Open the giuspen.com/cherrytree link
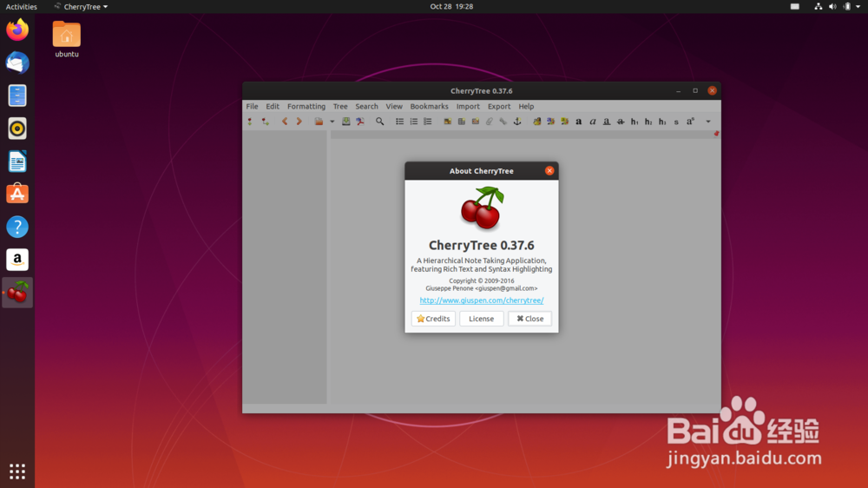Screen dimensions: 868x488 pyautogui.click(x=482, y=300)
